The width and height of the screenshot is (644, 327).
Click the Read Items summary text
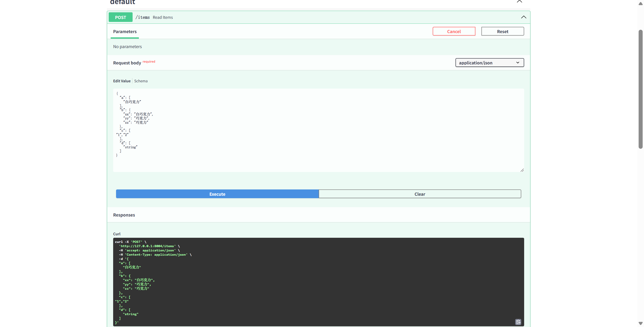click(163, 17)
